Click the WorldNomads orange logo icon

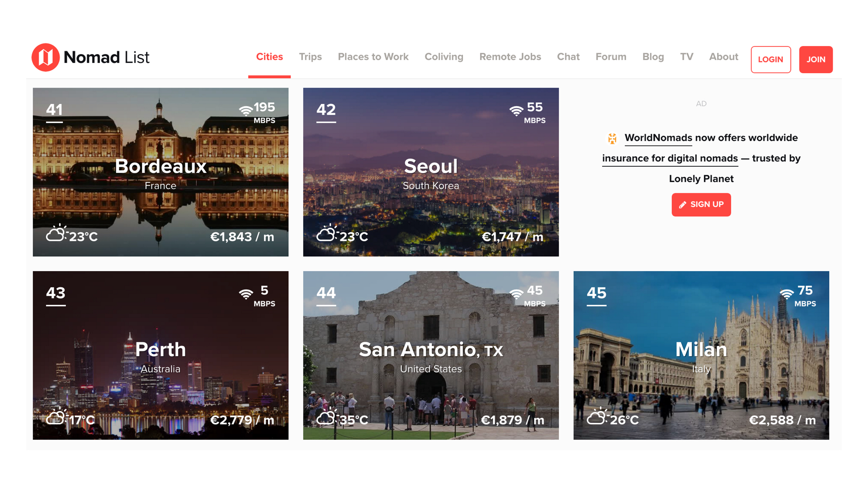pyautogui.click(x=612, y=138)
